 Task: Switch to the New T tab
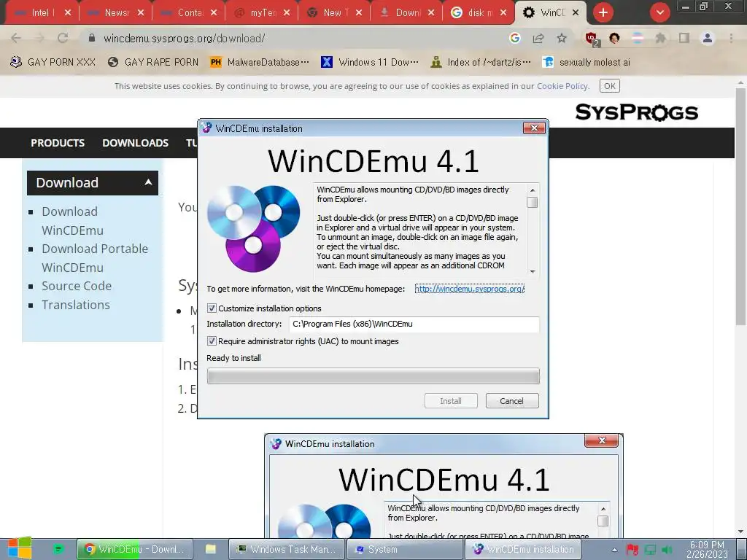click(334, 13)
